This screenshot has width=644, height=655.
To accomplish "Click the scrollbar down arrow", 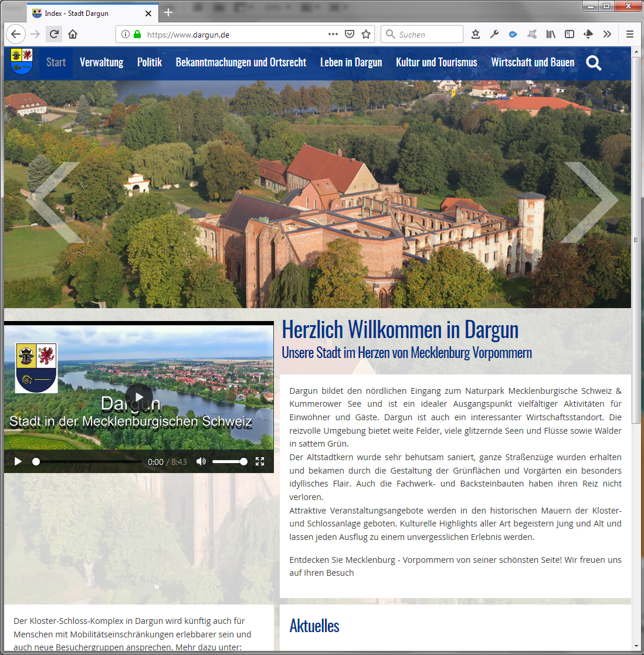I will 636,646.
